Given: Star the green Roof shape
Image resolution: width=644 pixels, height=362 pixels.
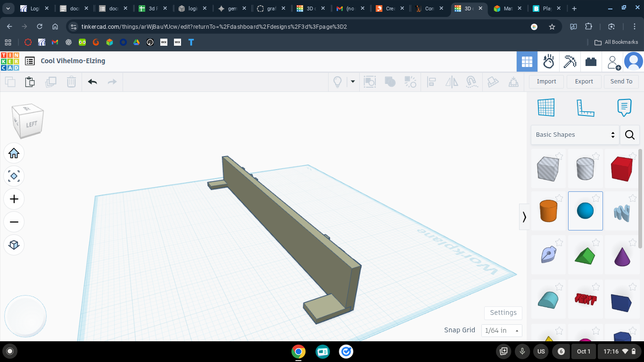Looking at the screenshot, I should click(595, 242).
